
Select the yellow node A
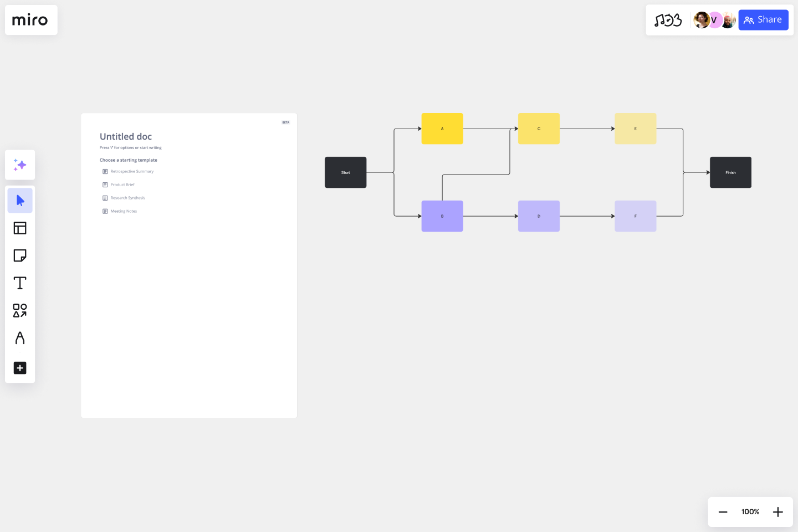pyautogui.click(x=442, y=129)
